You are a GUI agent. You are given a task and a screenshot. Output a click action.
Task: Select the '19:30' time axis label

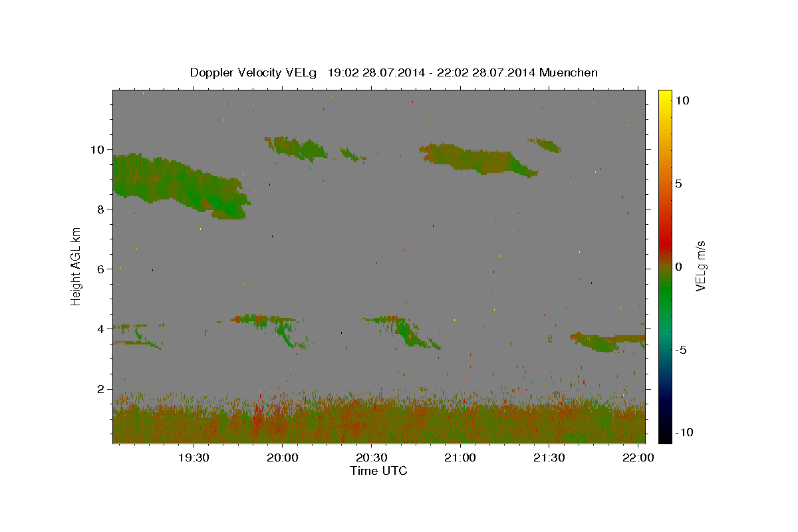194,458
